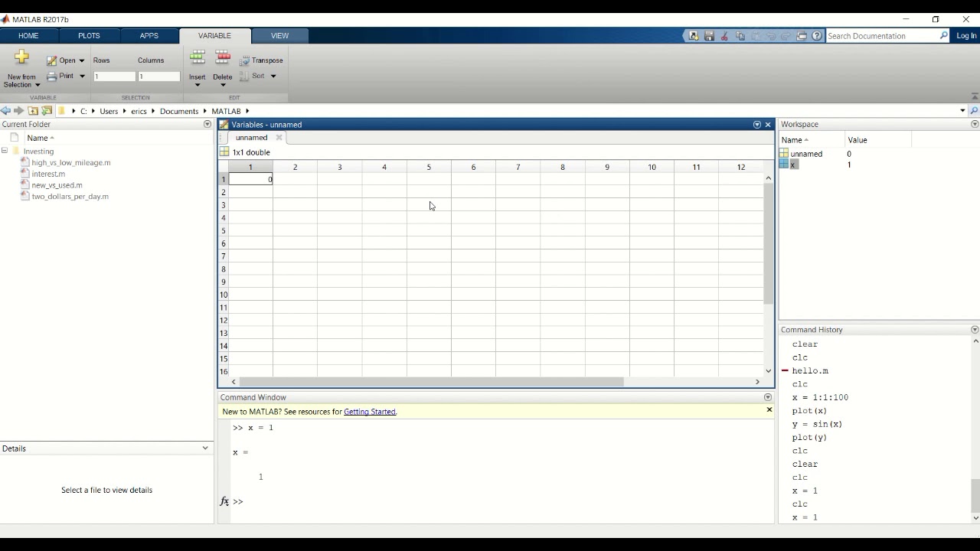Click the Switch Windows icon in quick-access bar
Viewport: 980px width, 551px height.
click(802, 36)
